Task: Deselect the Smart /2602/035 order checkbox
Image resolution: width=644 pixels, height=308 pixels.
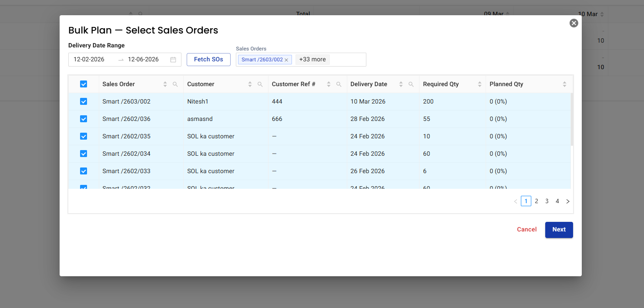Action: [84, 136]
